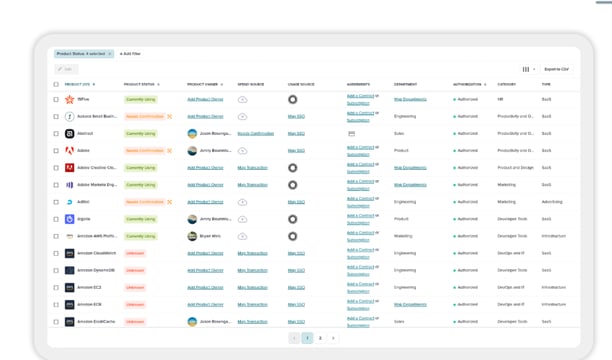Click Needs Confirmation link in Abstract row
Image resolution: width=612 pixels, height=360 pixels.
(x=256, y=134)
